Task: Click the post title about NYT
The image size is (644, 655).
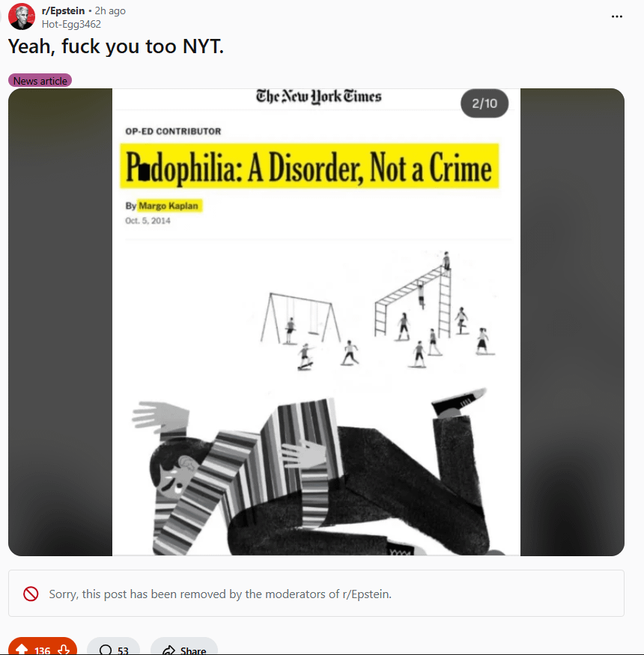Action: [116, 46]
